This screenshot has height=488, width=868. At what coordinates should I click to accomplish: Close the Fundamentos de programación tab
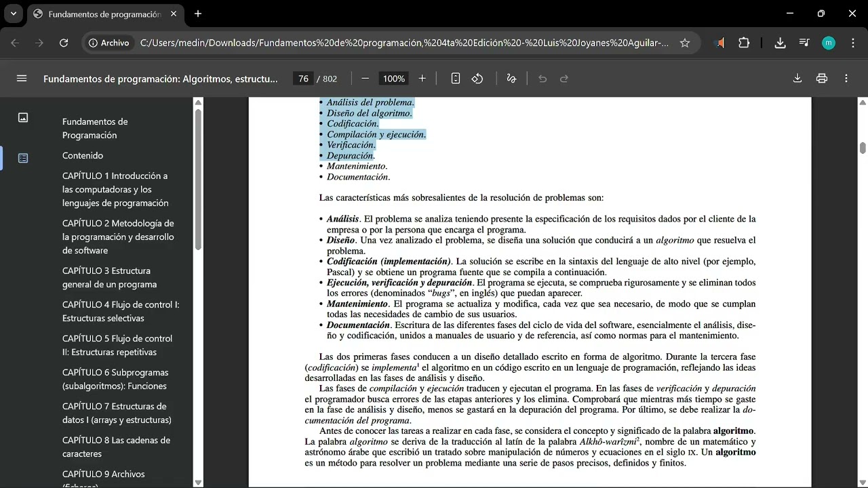[x=173, y=14]
